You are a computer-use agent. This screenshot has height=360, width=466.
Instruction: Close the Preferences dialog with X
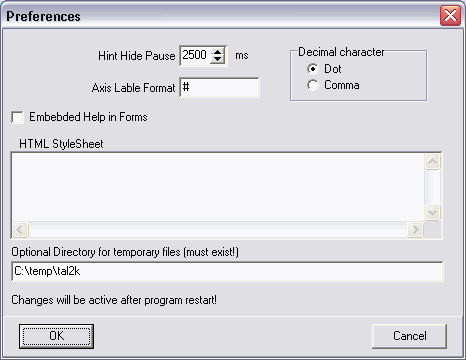click(450, 15)
